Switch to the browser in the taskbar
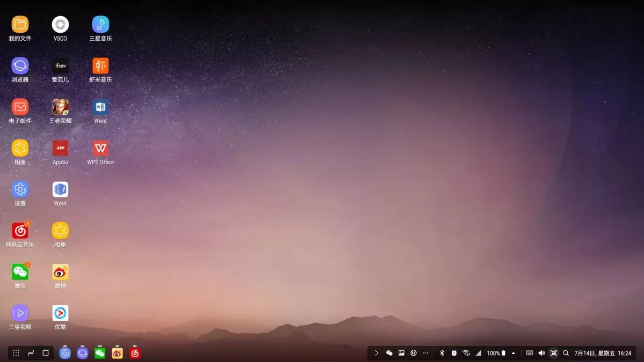This screenshot has height=362, width=644. tap(83, 353)
